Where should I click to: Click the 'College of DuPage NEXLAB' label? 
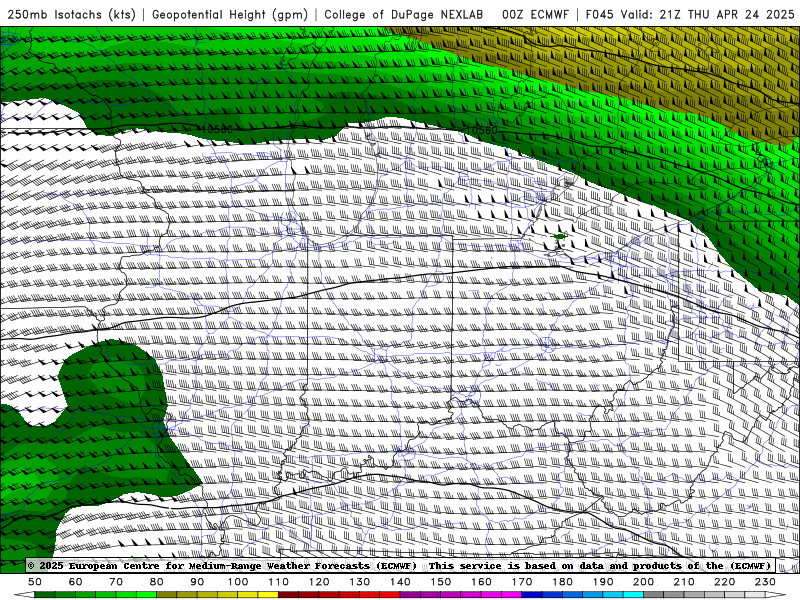pos(404,15)
